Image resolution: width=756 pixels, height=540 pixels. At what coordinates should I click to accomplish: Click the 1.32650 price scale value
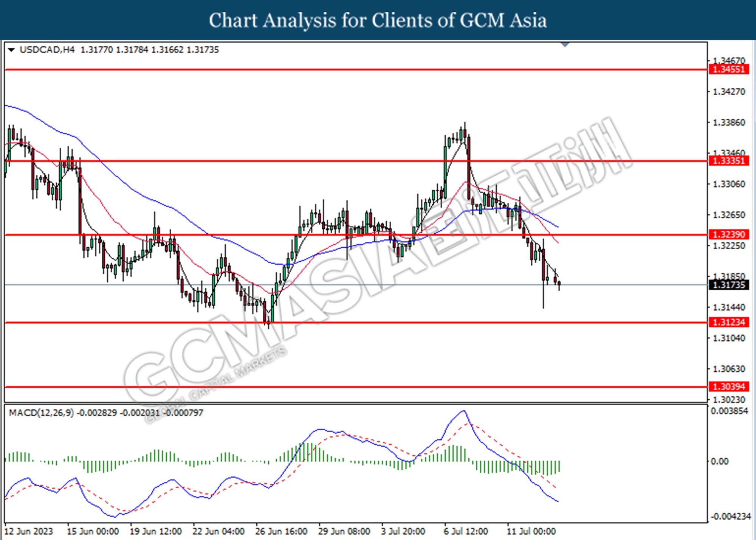point(729,215)
